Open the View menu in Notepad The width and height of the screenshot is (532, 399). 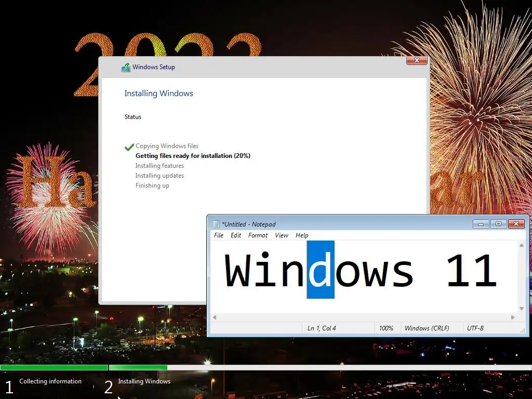pyautogui.click(x=281, y=235)
